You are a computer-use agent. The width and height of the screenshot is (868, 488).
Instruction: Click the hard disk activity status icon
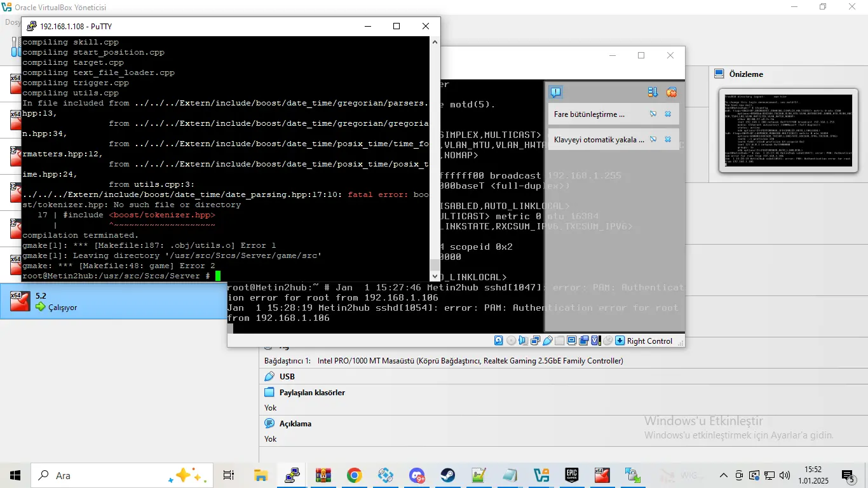[499, 341]
